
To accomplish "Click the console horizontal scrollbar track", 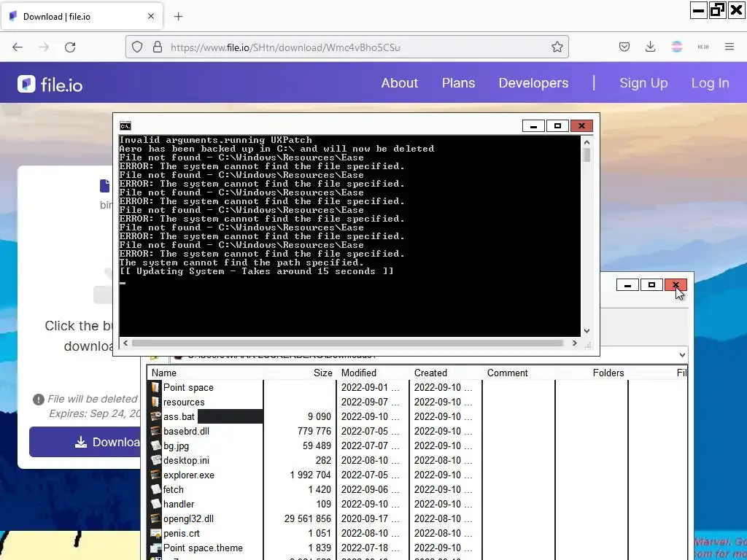I will [x=348, y=343].
